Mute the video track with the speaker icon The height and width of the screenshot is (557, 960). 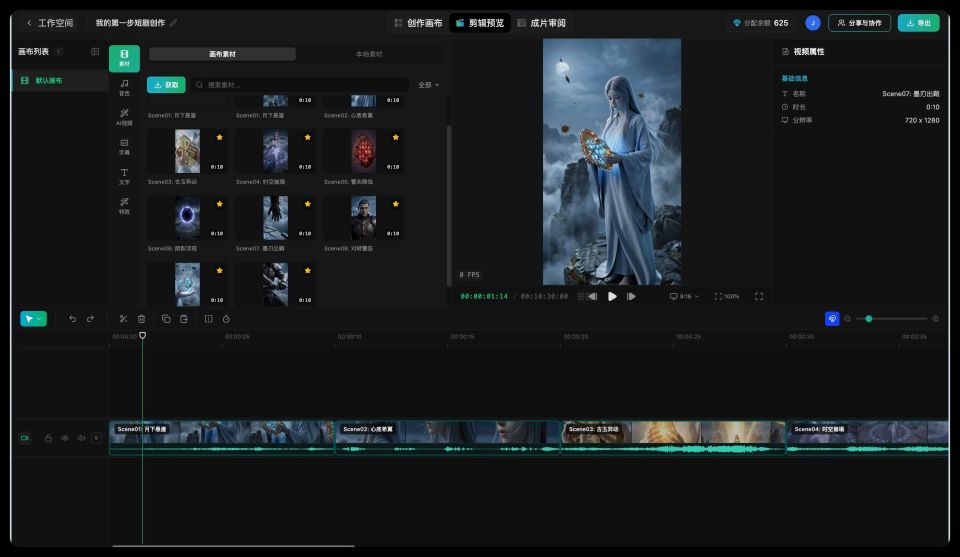(81, 438)
